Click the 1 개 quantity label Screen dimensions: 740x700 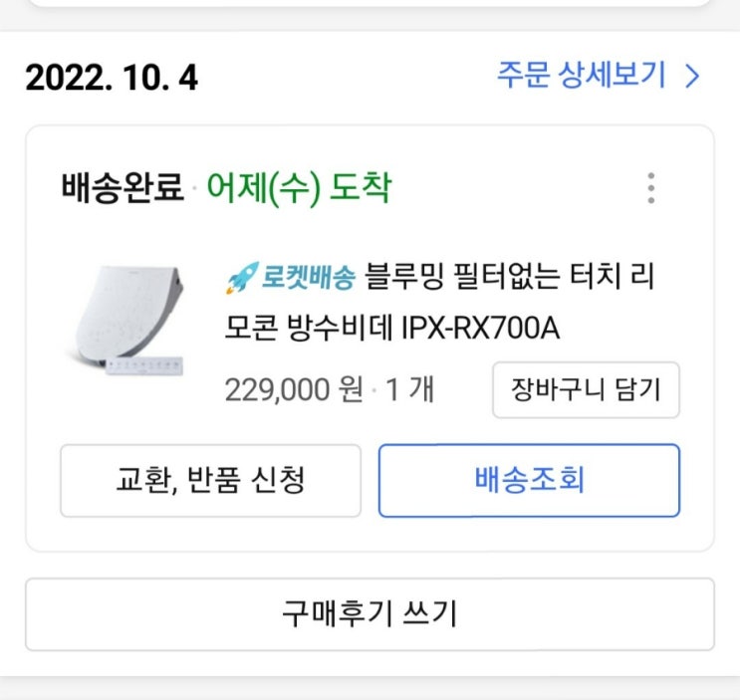408,389
